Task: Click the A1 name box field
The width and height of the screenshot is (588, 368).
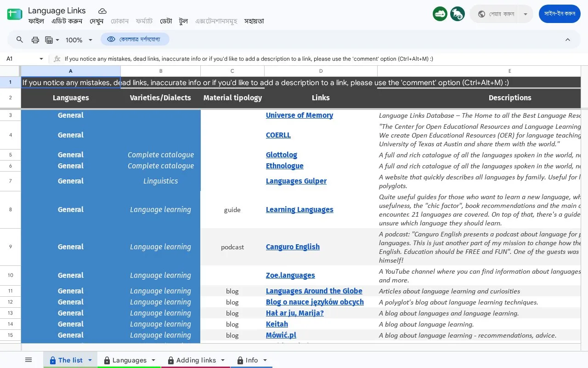Action: 21,59
